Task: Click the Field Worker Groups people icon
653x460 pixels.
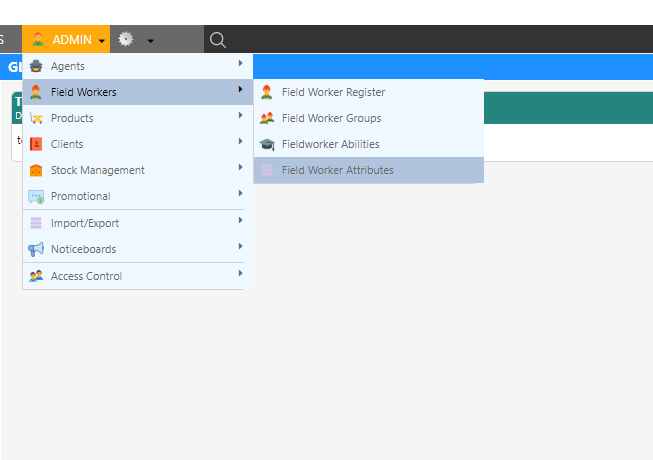Action: pyautogui.click(x=267, y=118)
